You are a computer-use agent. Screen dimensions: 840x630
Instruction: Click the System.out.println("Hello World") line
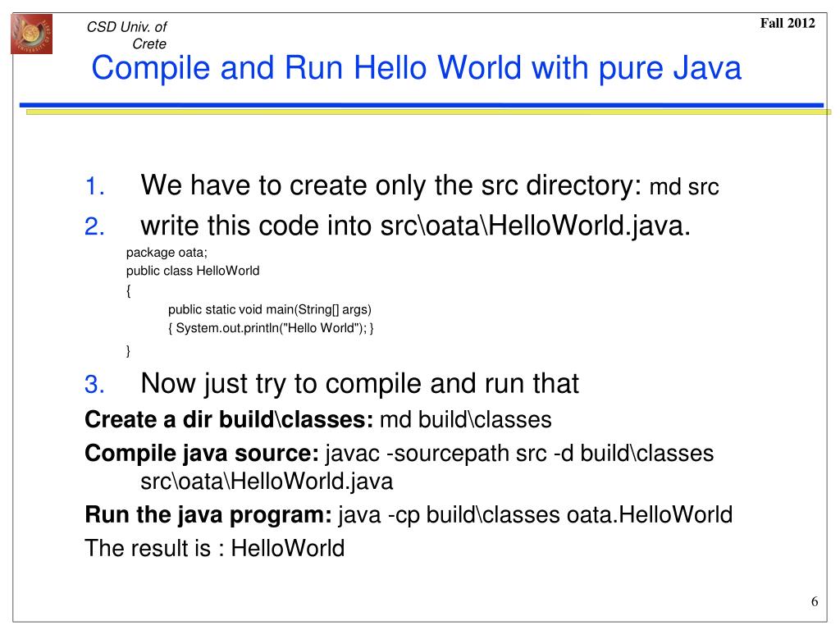[271, 328]
